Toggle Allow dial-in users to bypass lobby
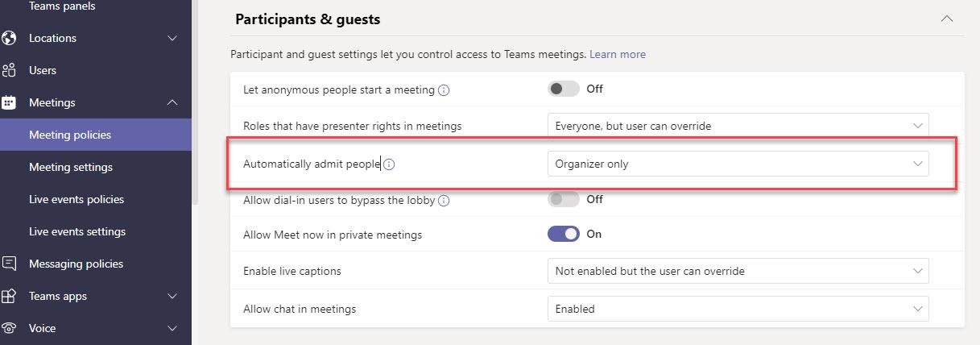This screenshot has height=345, width=980. click(563, 199)
